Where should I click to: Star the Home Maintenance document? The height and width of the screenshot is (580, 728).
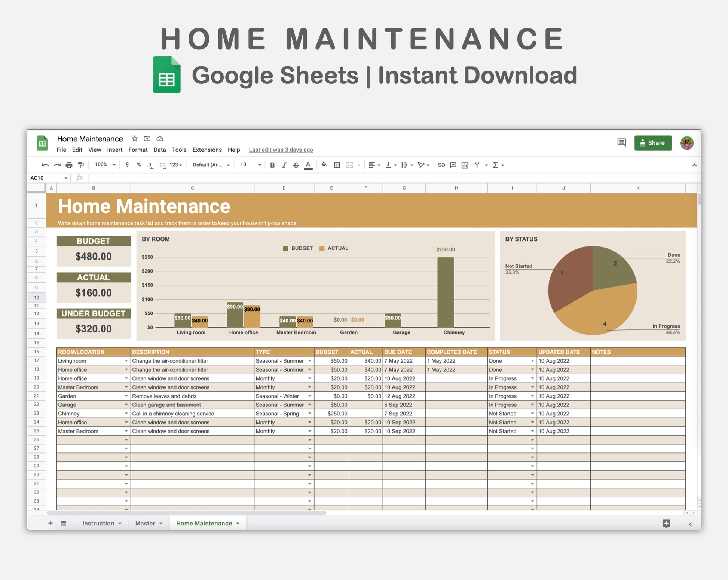(135, 139)
